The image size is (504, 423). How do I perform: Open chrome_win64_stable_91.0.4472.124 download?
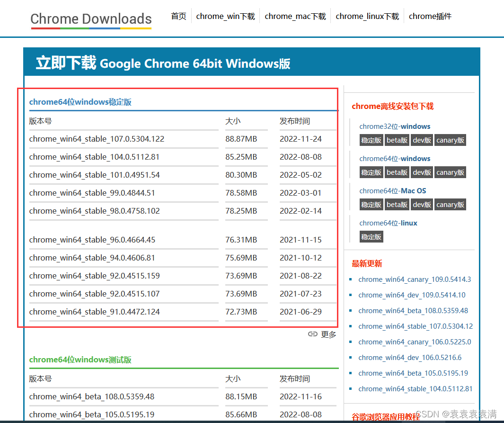(95, 312)
